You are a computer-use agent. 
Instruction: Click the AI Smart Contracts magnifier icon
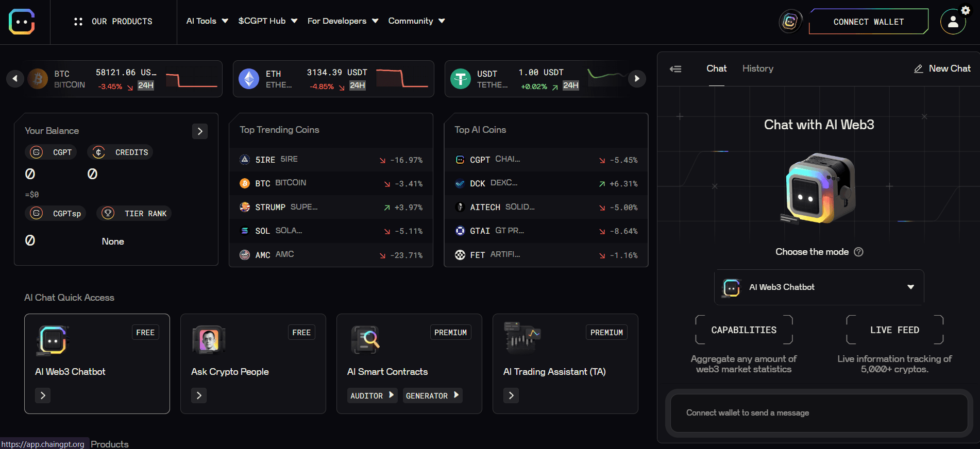[x=365, y=340]
